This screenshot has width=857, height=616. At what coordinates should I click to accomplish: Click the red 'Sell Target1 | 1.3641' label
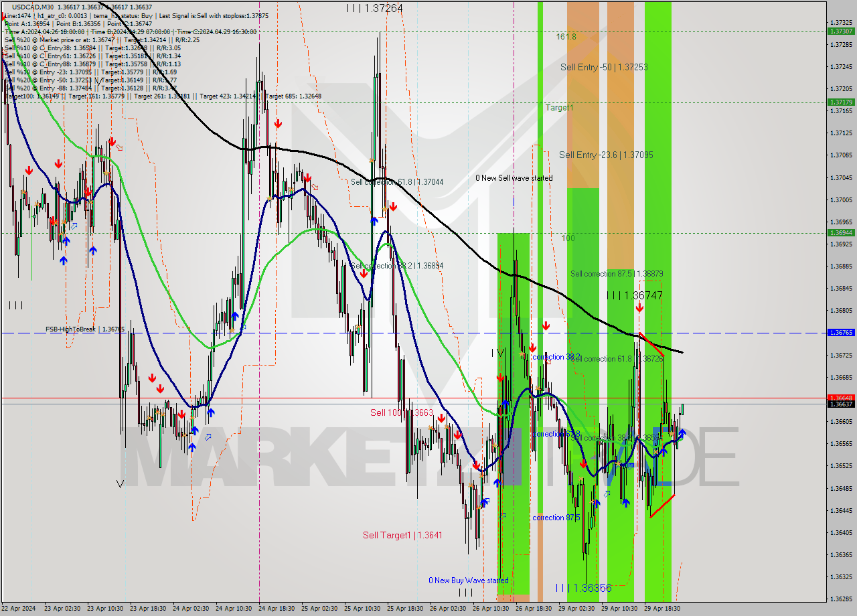(x=402, y=535)
